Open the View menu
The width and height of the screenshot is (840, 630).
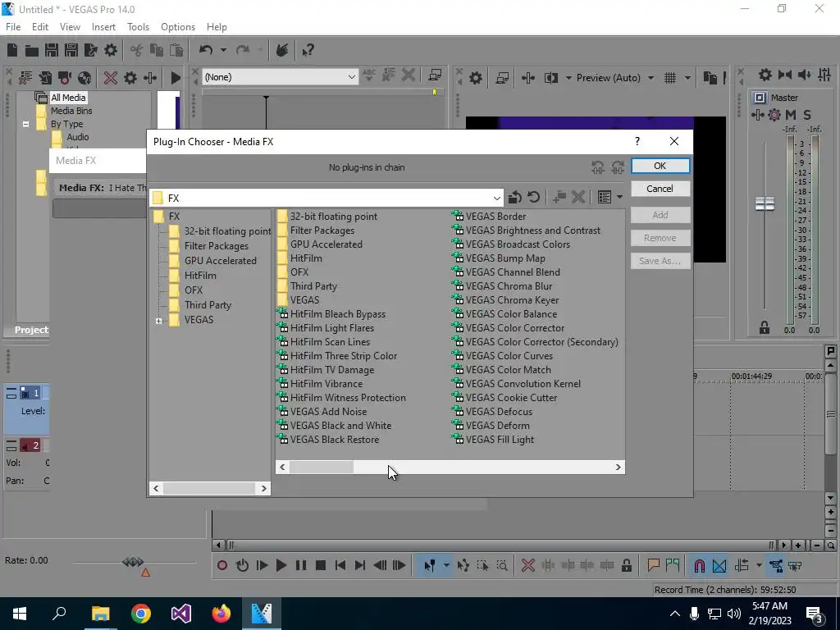pos(70,27)
